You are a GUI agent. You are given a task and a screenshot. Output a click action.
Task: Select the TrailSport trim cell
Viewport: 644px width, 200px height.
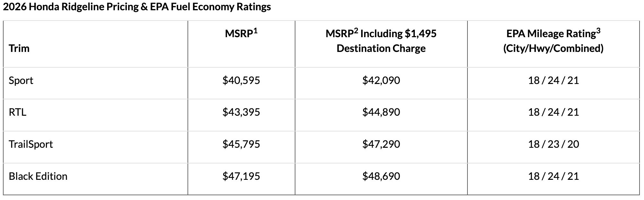[31, 144]
